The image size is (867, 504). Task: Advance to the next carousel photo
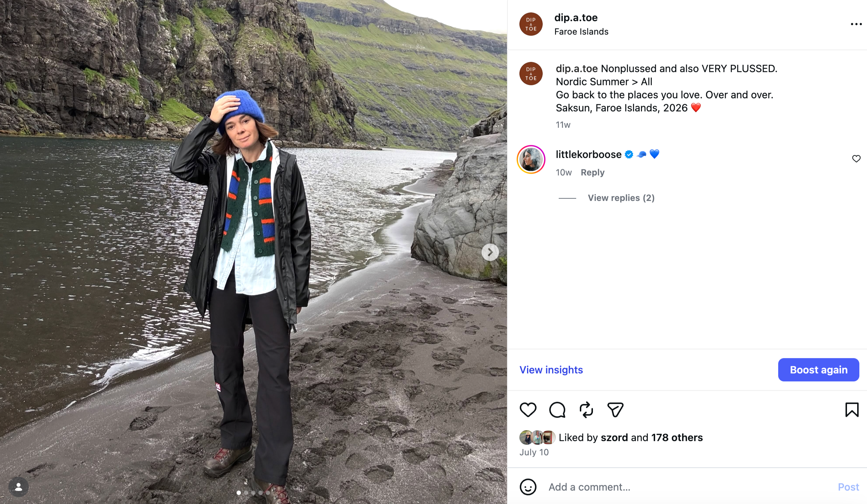(490, 252)
